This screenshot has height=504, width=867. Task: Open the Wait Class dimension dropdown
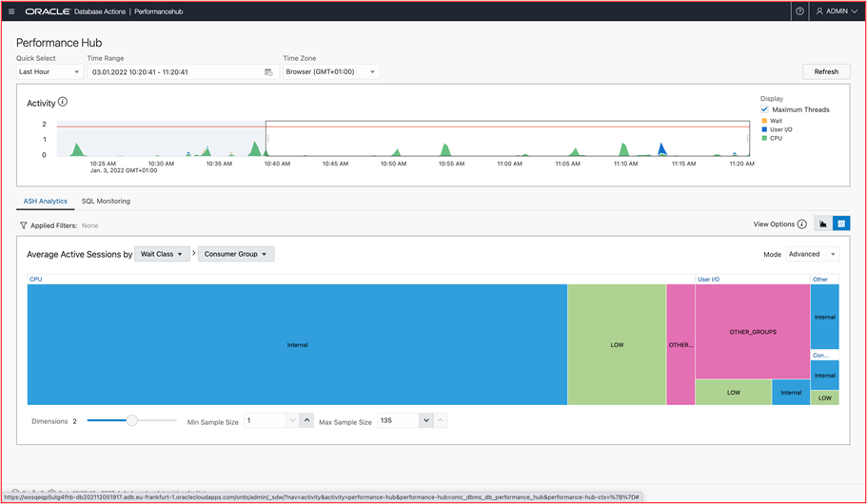click(x=162, y=254)
